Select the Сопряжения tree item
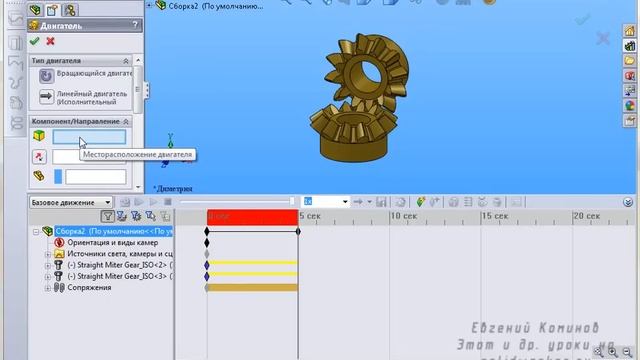This screenshot has width=640, height=360. point(89,287)
